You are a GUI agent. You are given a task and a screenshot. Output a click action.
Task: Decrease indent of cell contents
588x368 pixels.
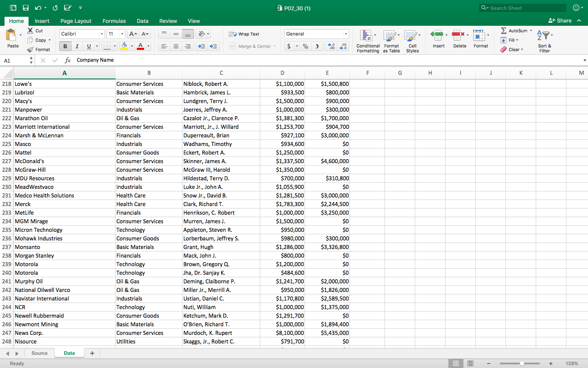tap(202, 46)
